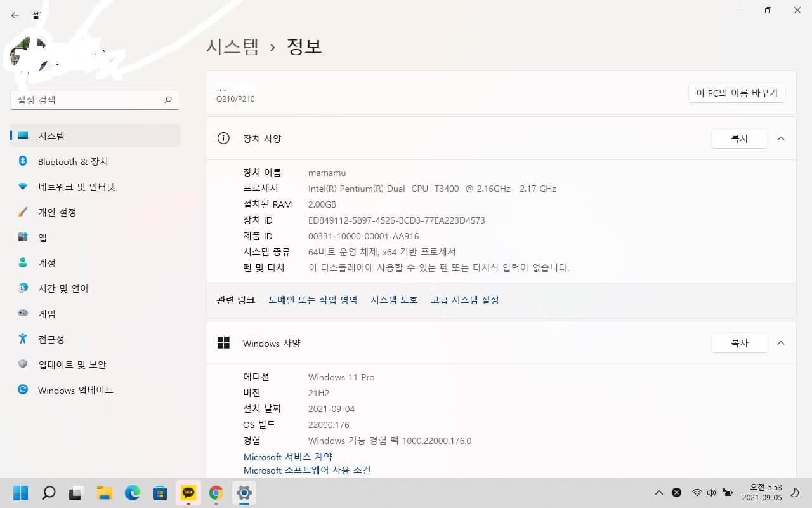Click the 시간 및 언어 clock icon

(23, 288)
